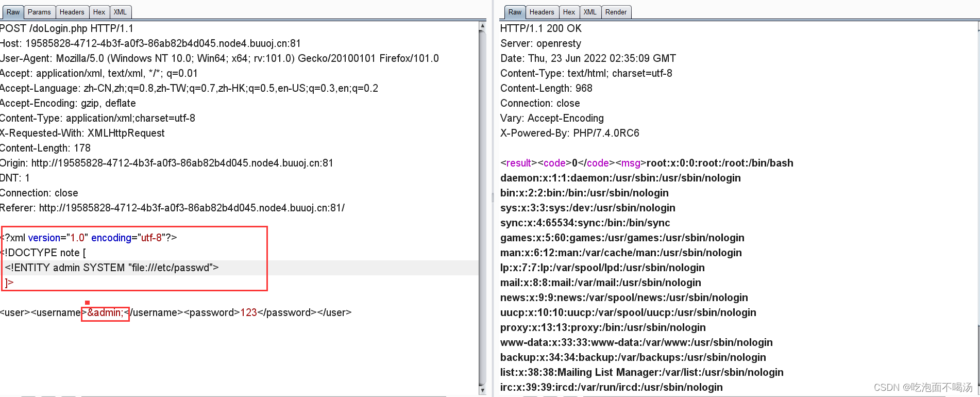980x397 pixels.
Task: Open the request Hex tab
Action: coord(99,12)
